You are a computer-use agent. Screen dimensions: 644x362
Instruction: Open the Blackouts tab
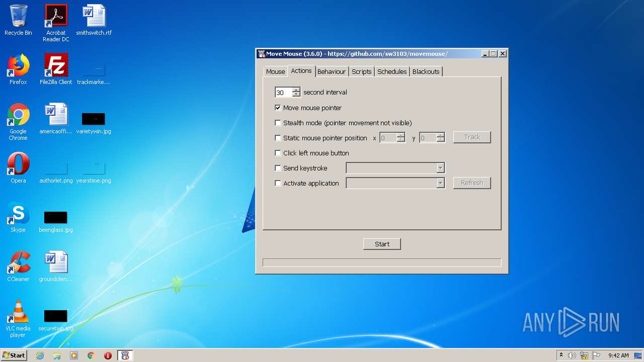click(426, 71)
